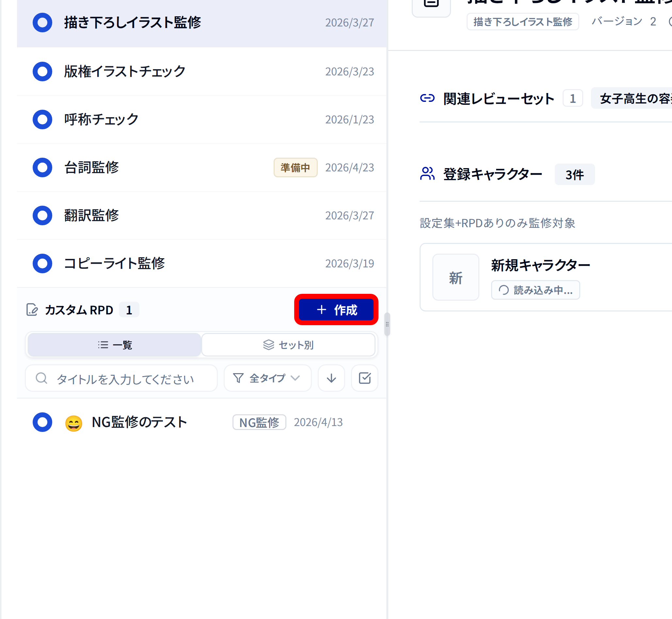Select the 版権イラストチェック list row
Screen dimensions: 672x619
tap(202, 71)
